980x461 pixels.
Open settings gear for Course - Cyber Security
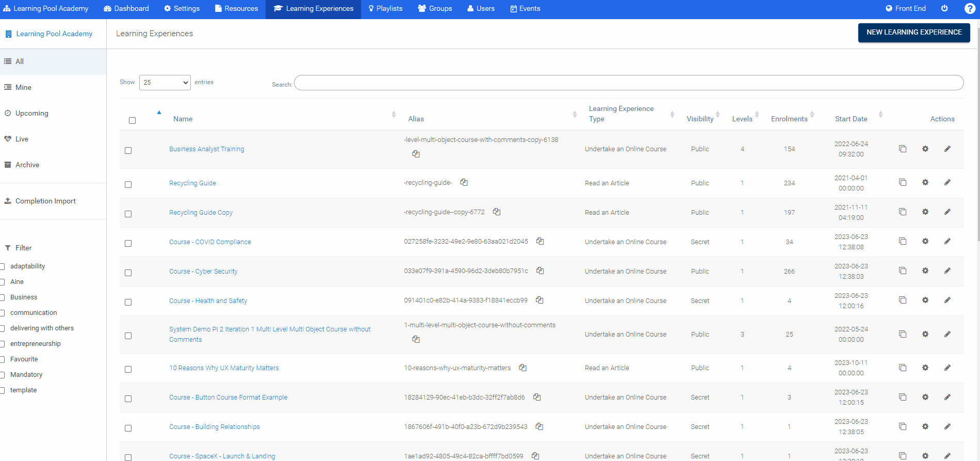(925, 271)
